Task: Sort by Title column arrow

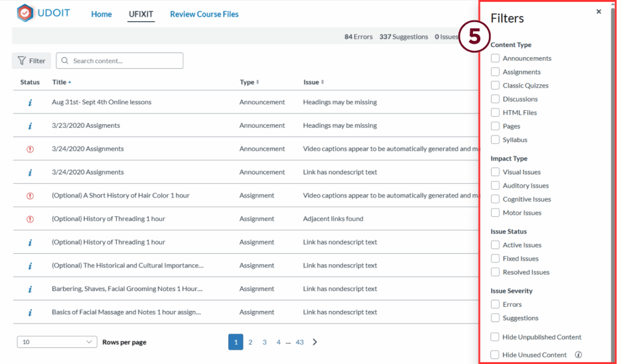Action: [69, 82]
